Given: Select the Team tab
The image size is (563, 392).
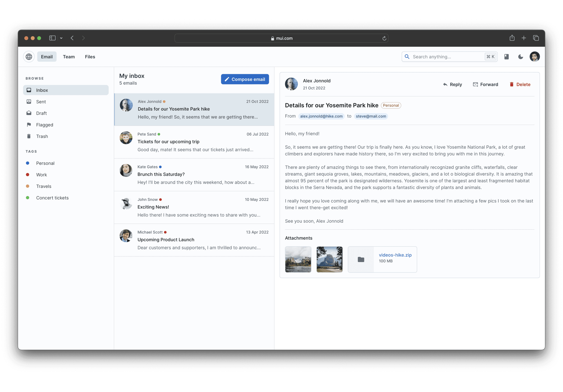Looking at the screenshot, I should coord(69,56).
